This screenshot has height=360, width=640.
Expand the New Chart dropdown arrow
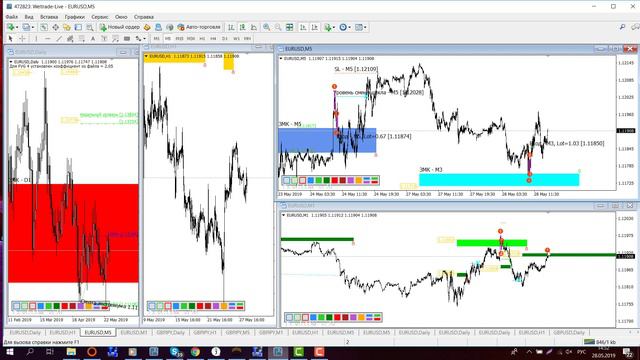click(x=17, y=27)
